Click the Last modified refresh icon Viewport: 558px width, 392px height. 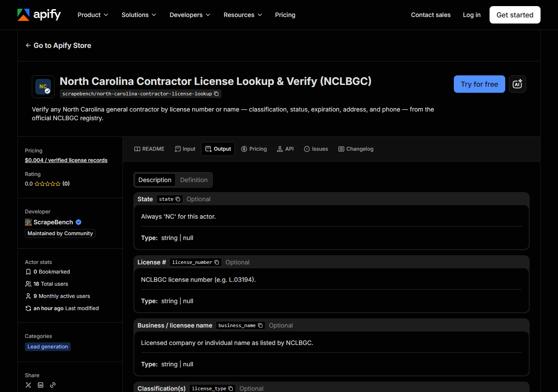coord(28,308)
